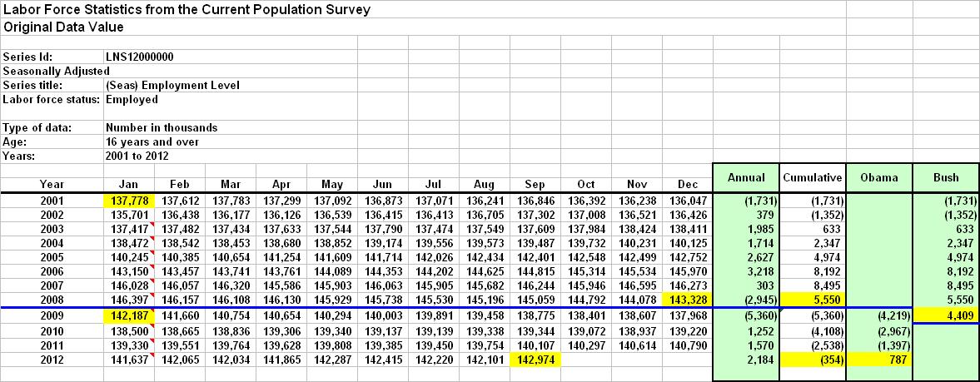Click the 2005 year row label

point(52,256)
